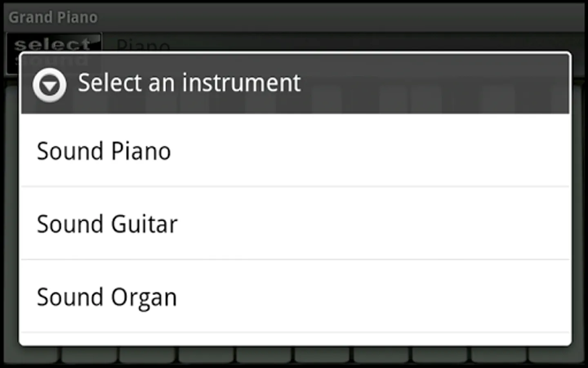Choose Sound Piano from the instrument list
The width and height of the screenshot is (588, 368).
pos(295,151)
